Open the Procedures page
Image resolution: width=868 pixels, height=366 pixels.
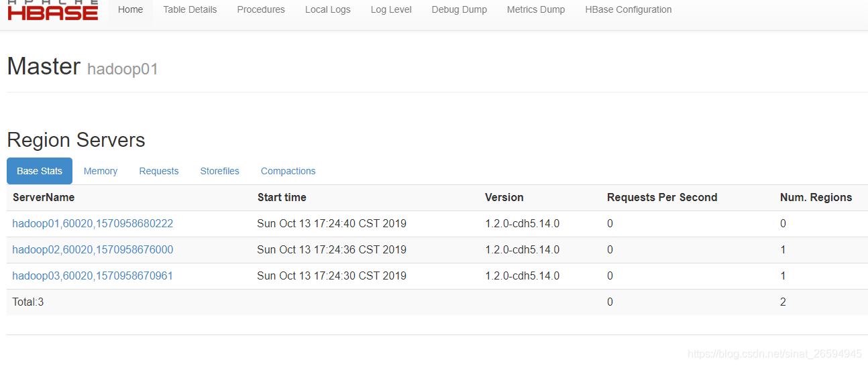pos(261,10)
